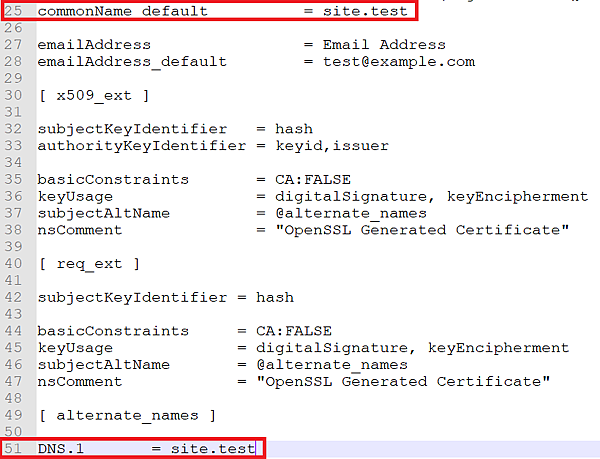The height and width of the screenshot is (459, 600).
Task: Click 'hash' value on line 32
Action: [x=294, y=129]
